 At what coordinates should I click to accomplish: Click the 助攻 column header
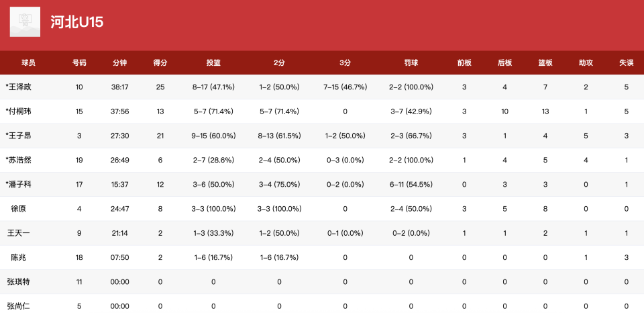point(586,62)
